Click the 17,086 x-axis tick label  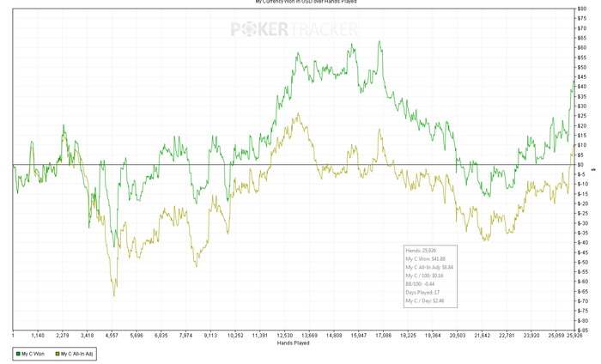point(383,336)
